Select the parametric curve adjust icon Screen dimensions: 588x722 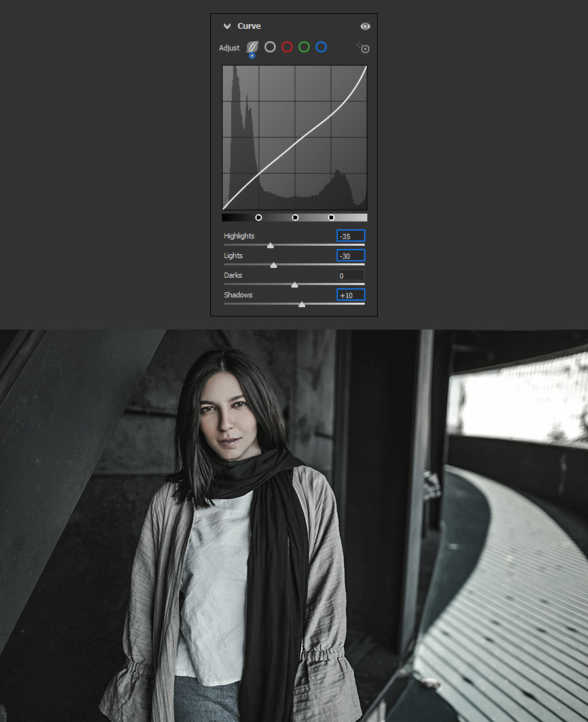pos(252,47)
